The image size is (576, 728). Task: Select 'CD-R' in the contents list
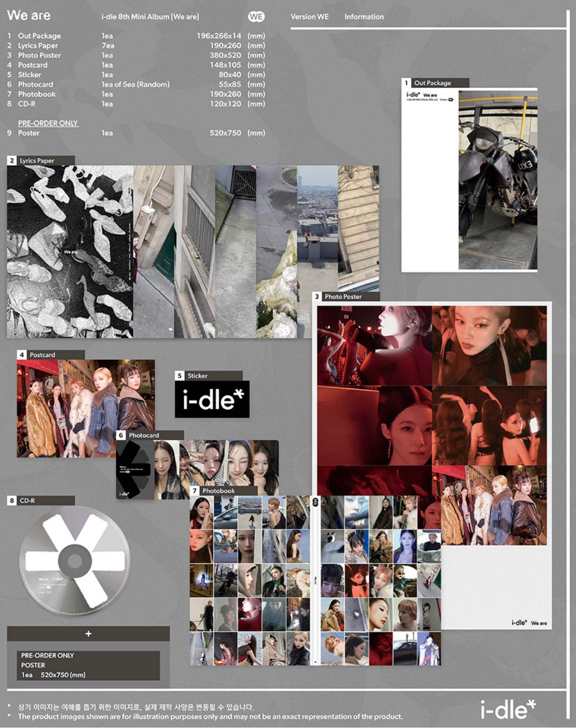(27, 104)
